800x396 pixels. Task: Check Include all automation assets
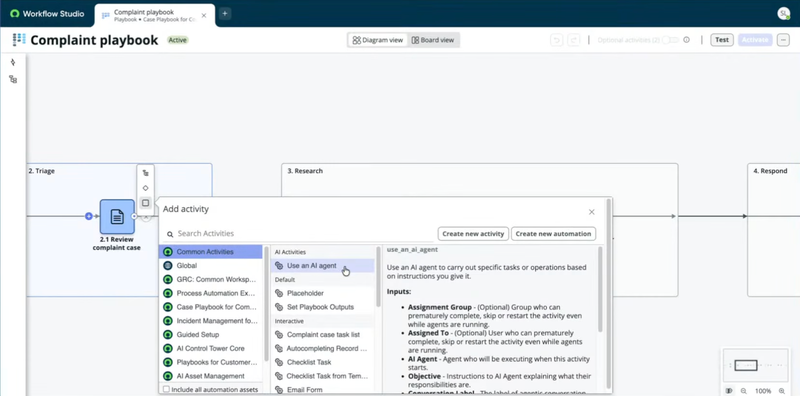coord(166,389)
